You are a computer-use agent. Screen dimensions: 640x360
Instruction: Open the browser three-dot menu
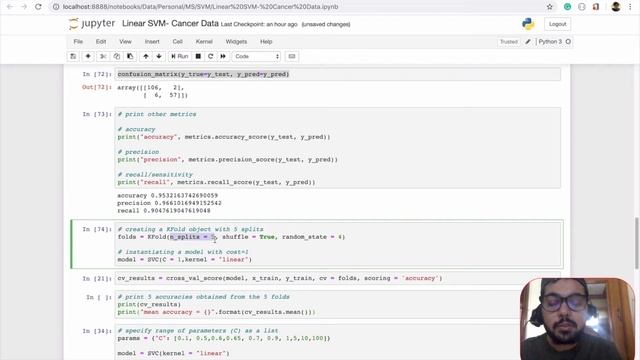point(631,7)
